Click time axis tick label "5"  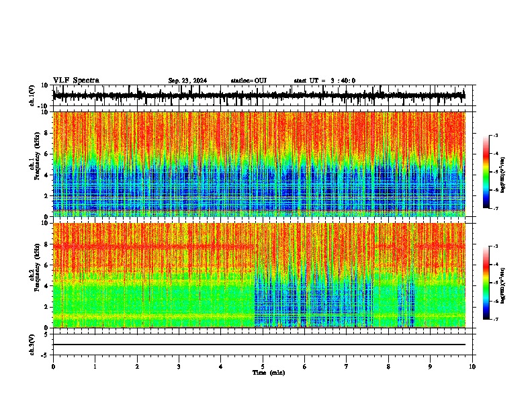pos(263,367)
